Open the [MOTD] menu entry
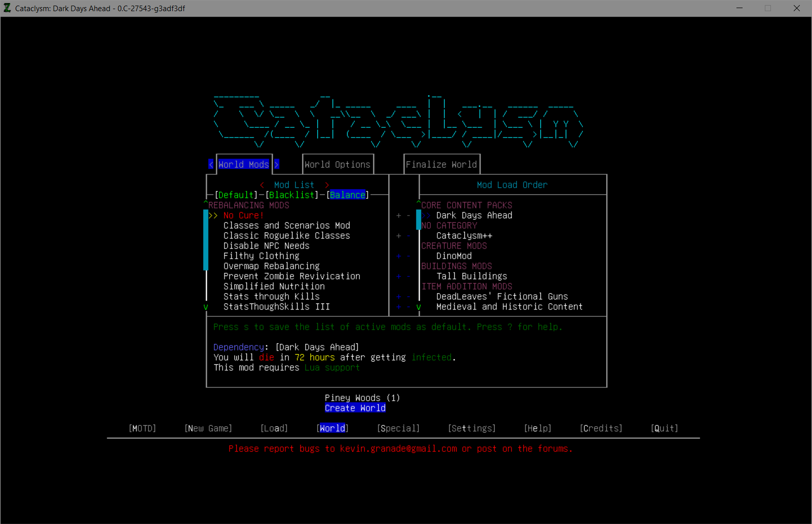The image size is (812, 524). click(142, 429)
